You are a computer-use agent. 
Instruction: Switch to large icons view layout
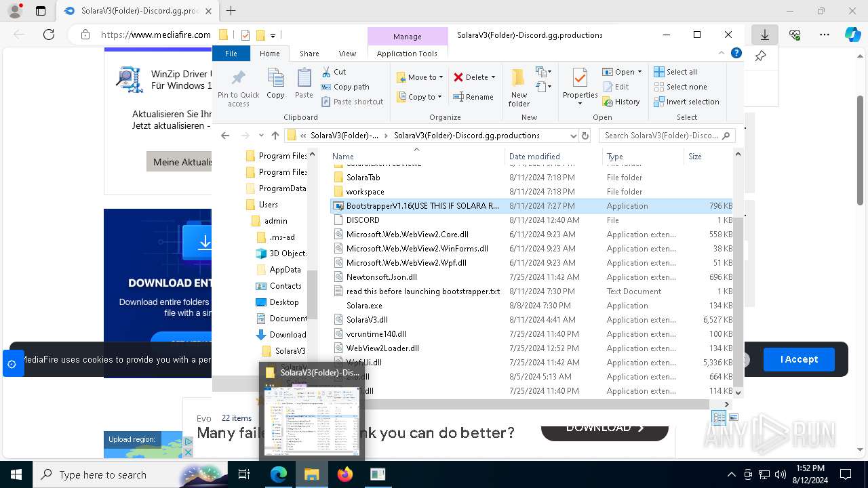pyautogui.click(x=733, y=418)
